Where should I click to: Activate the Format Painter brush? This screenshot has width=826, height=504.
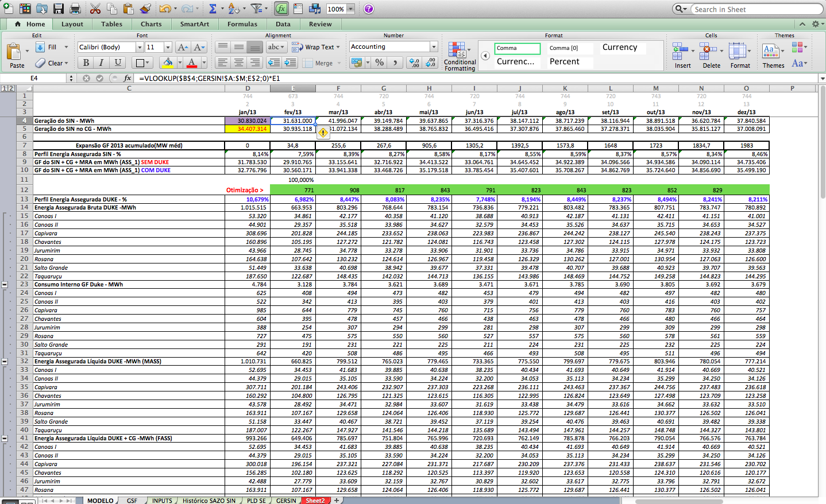[145, 9]
